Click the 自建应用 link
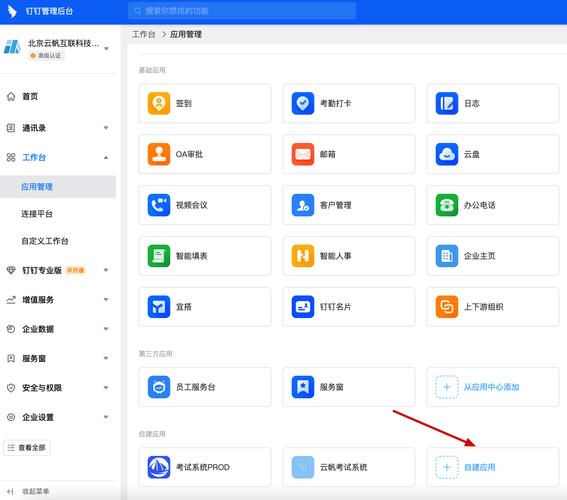 click(479, 467)
